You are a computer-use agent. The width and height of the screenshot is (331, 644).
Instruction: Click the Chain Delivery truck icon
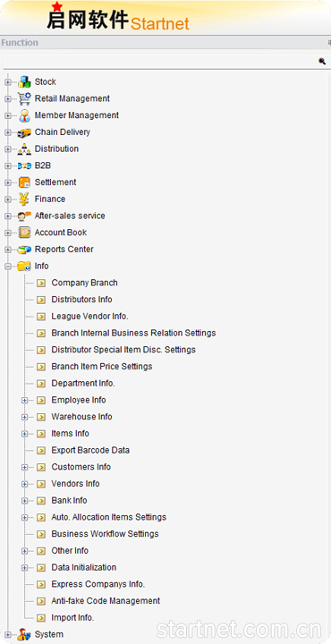point(24,132)
